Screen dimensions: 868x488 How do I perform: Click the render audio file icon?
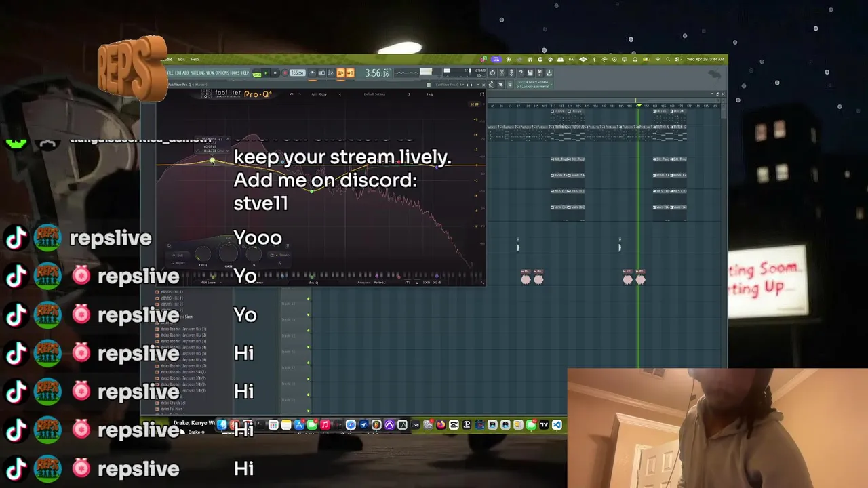(540, 73)
